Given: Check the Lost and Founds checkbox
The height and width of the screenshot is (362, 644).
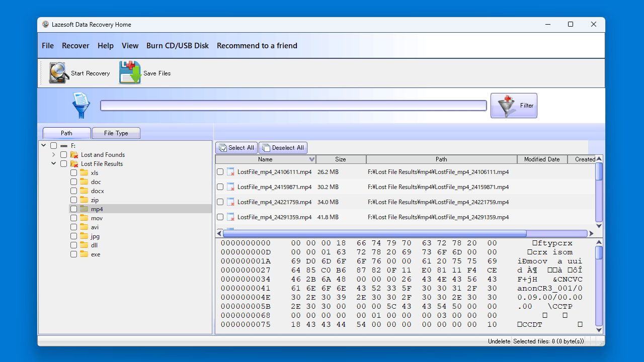Looking at the screenshot, I should tap(63, 155).
